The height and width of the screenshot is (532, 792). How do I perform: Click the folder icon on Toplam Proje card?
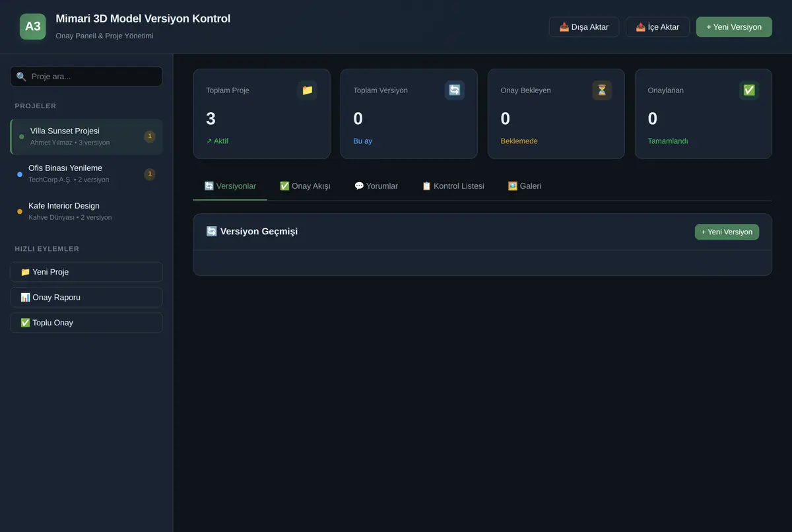[307, 90]
